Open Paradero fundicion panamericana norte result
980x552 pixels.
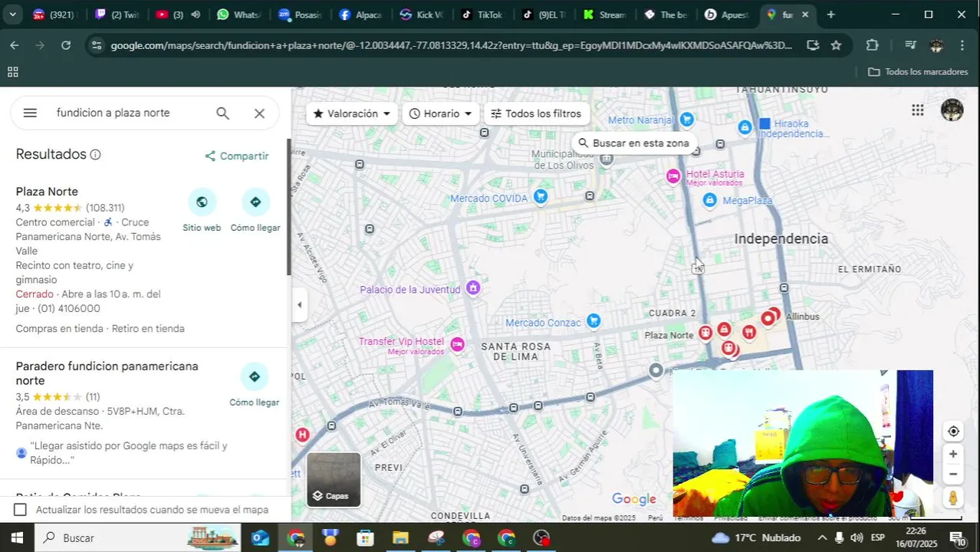pos(107,373)
